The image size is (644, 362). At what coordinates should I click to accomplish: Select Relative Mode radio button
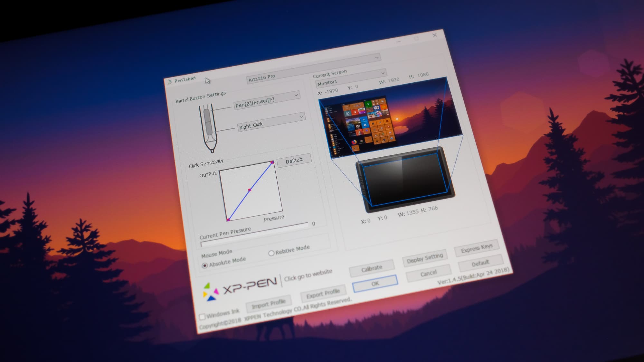[271, 253]
